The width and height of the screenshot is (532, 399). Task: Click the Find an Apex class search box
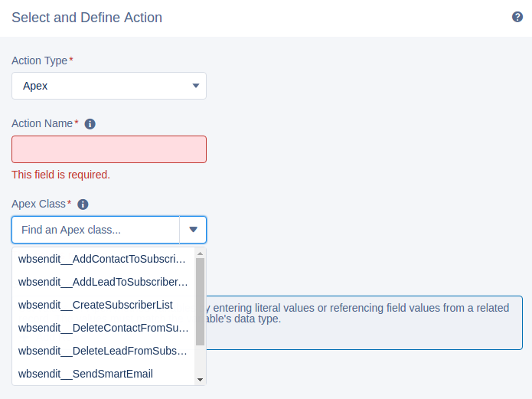pos(96,229)
